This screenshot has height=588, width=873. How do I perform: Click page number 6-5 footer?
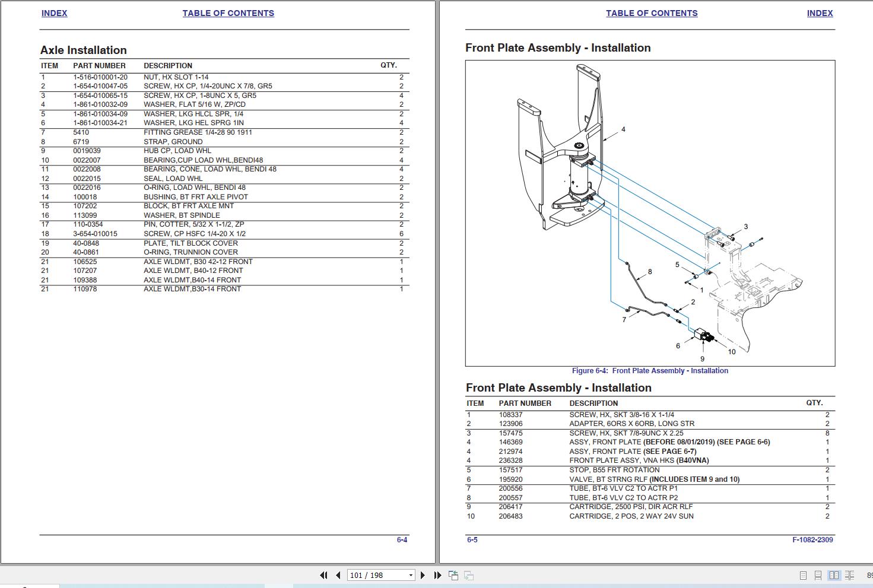coord(472,540)
